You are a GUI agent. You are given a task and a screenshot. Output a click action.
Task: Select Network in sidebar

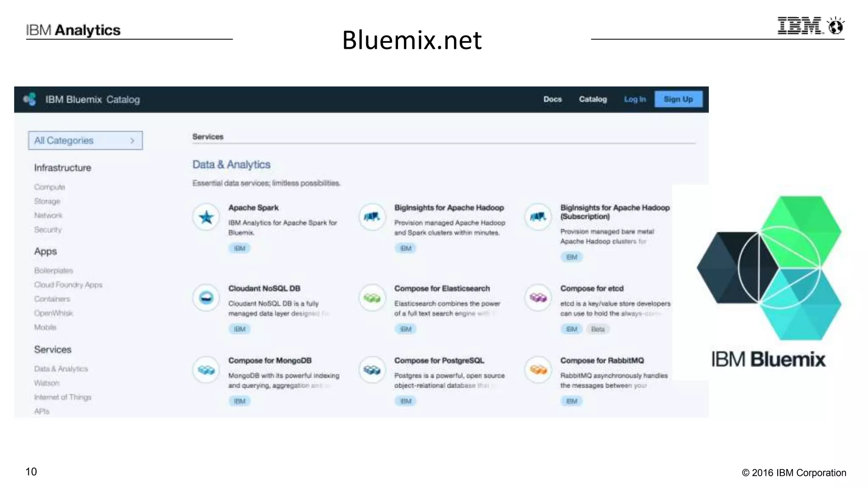click(48, 215)
